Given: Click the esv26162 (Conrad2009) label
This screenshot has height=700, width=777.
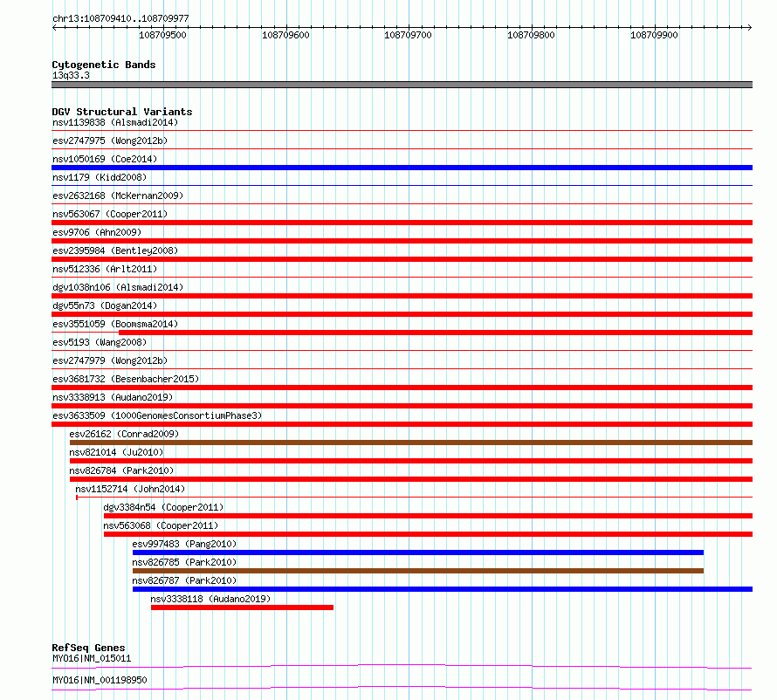Looking at the screenshot, I should (124, 434).
